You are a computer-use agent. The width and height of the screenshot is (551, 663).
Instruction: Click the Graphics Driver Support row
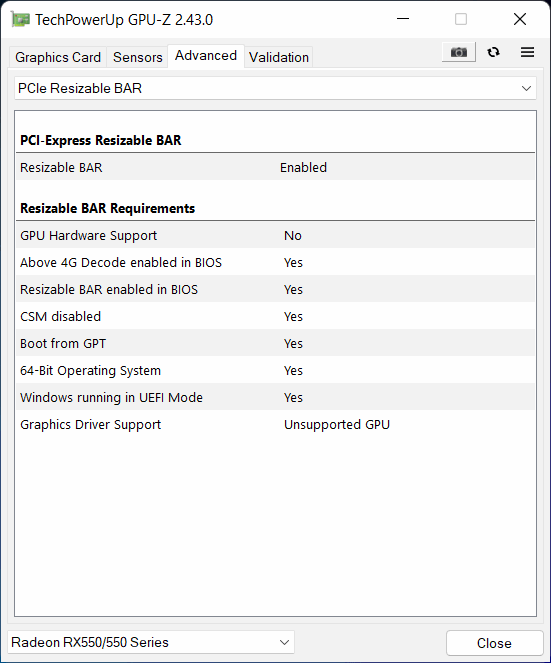275,425
